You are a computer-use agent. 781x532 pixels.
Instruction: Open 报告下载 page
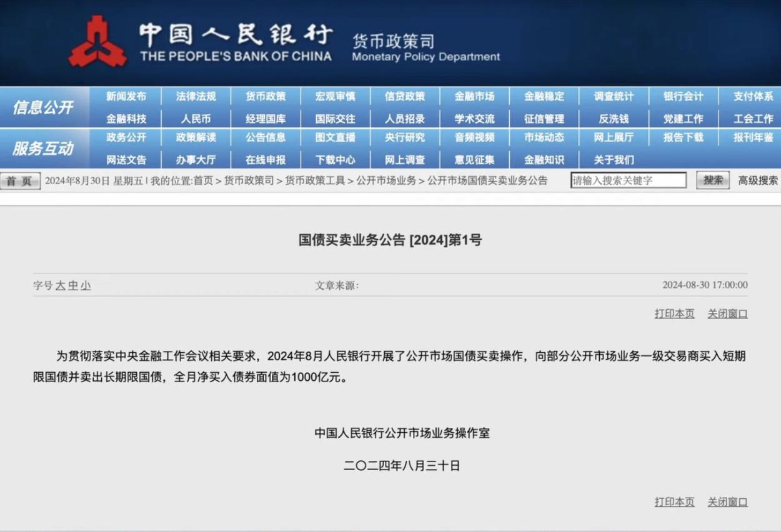684,137
